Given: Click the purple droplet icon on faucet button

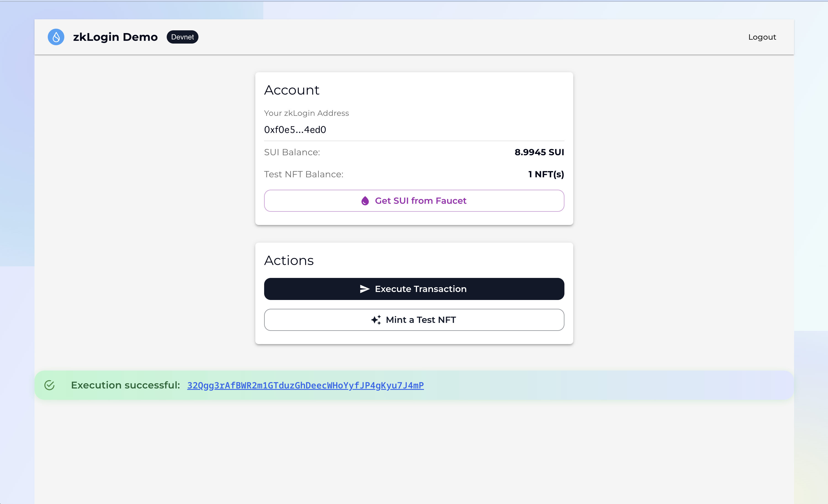Looking at the screenshot, I should pyautogui.click(x=365, y=201).
